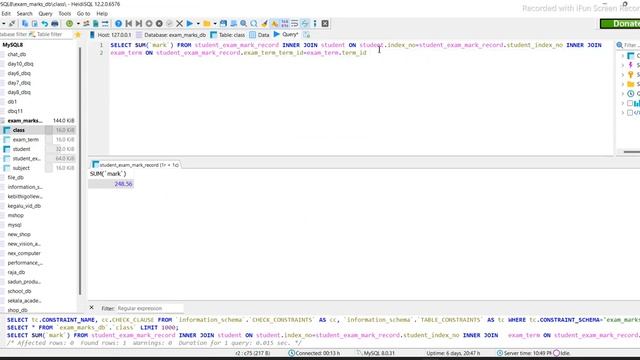Expand the lightning-bolt node in helpers panel

pos(623,65)
